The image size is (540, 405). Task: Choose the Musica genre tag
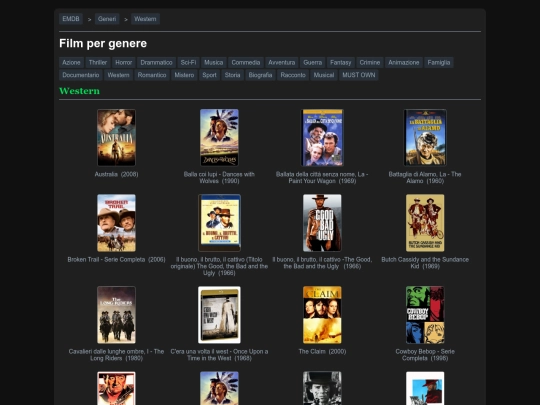click(214, 62)
